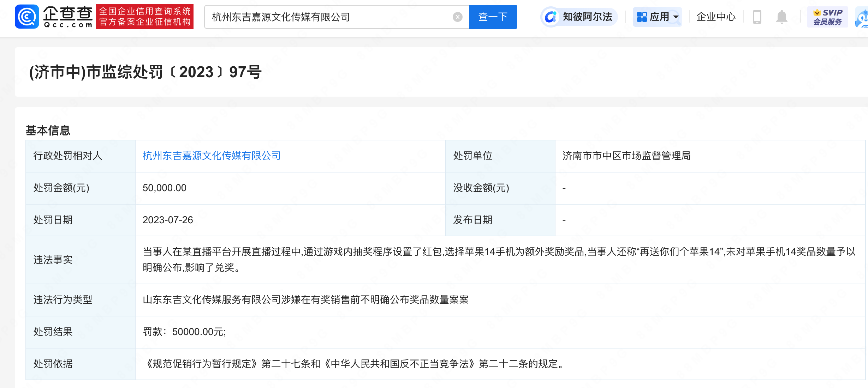Open 杭州东吉嘉源文化传媒有限公司 company link
This screenshot has width=868, height=388.
212,156
